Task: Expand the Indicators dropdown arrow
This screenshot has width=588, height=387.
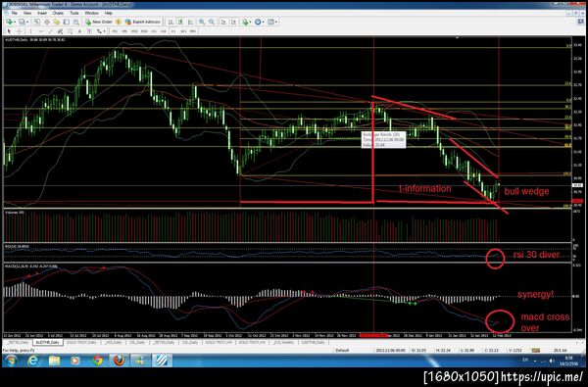Action: (251, 22)
